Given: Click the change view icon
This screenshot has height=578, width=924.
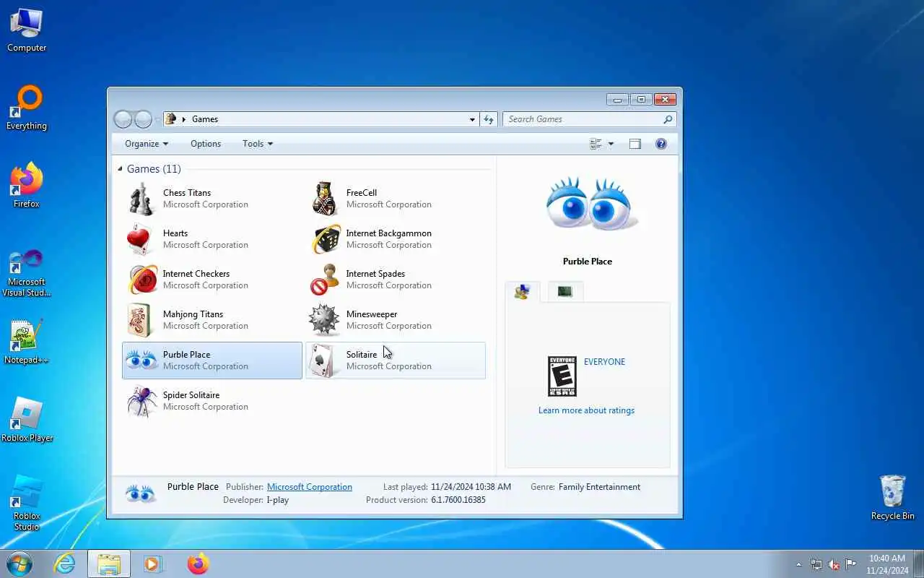Looking at the screenshot, I should click(596, 144).
